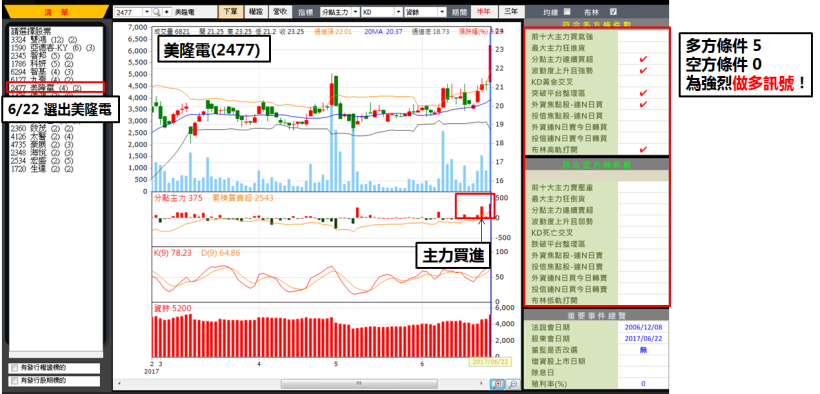Image resolution: width=820 pixels, height=394 pixels.
Task: Click KD死亡交叉 condition row
Action: [597, 232]
